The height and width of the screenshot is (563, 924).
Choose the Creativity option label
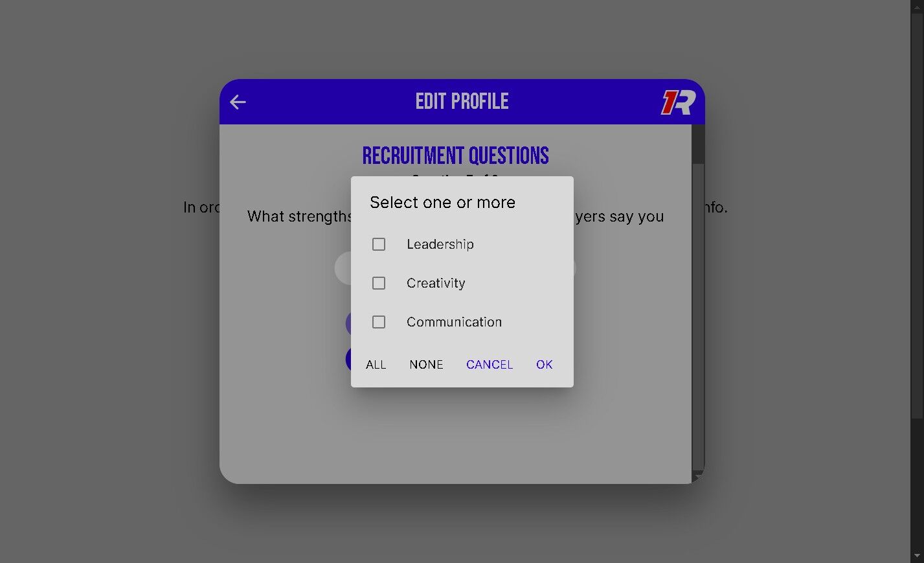(x=435, y=283)
